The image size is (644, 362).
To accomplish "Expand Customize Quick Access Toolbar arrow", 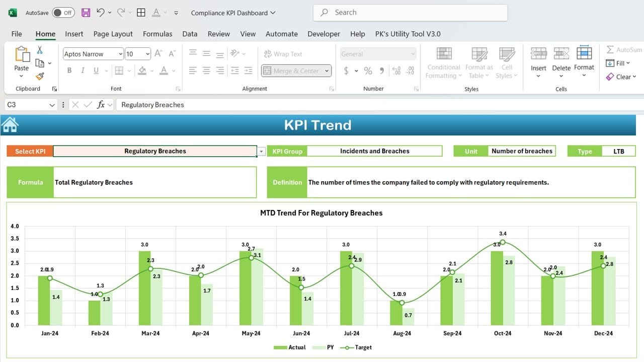I will (176, 13).
